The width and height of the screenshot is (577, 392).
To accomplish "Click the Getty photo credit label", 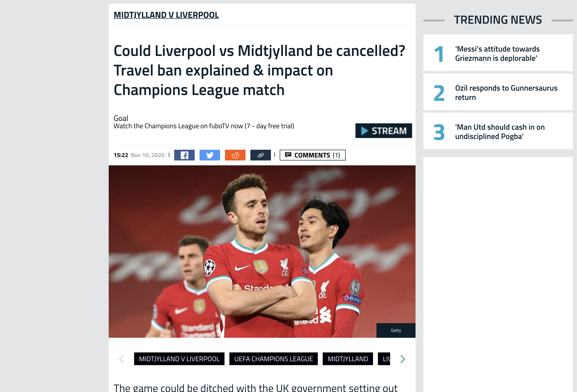I will [396, 330].
